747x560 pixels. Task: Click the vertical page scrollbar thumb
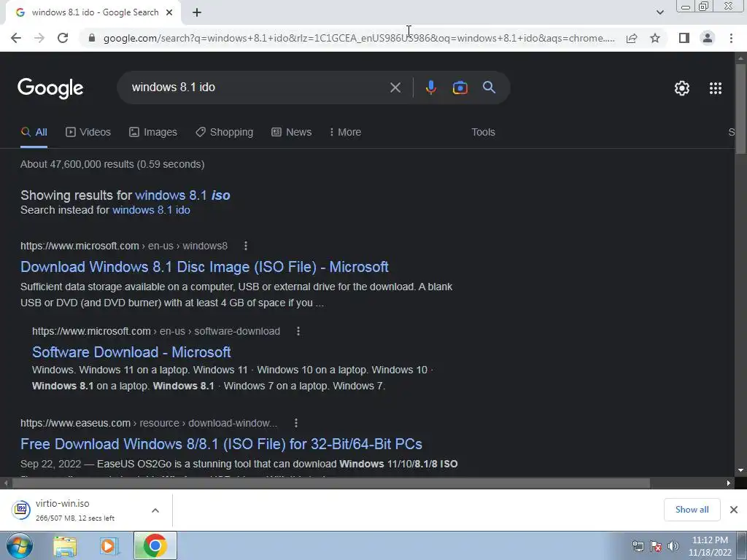tap(740, 109)
